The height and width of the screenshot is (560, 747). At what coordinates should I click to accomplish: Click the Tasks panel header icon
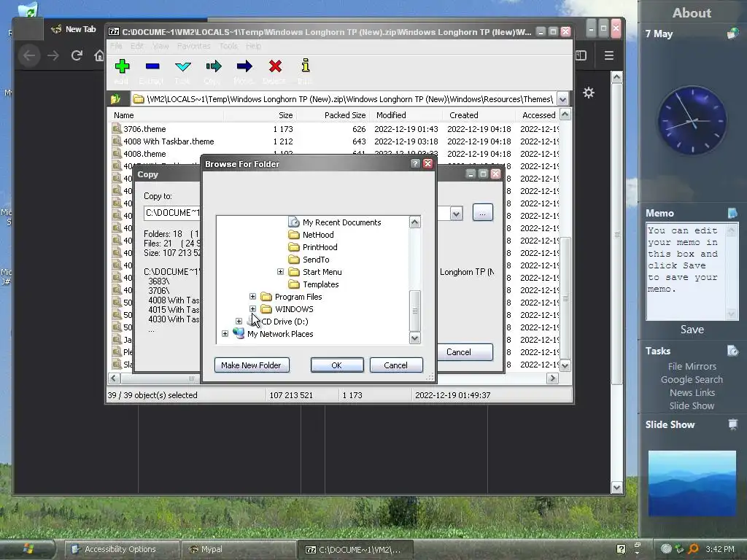click(732, 351)
